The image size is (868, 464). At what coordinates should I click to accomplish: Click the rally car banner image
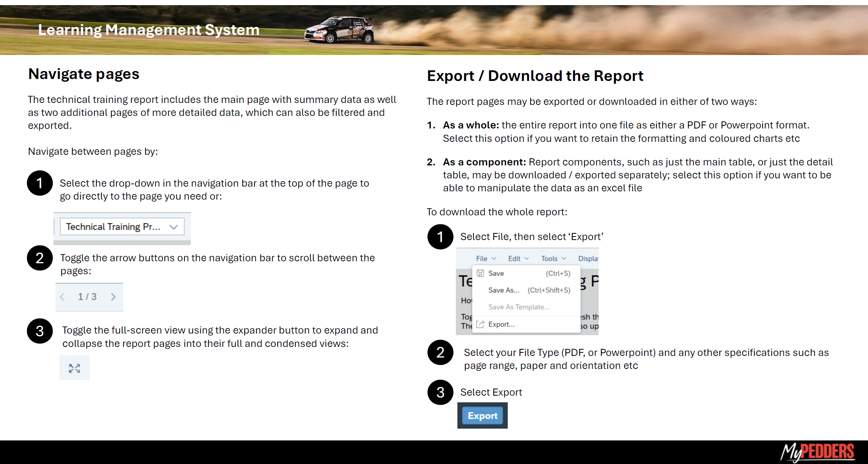pyautogui.click(x=340, y=30)
